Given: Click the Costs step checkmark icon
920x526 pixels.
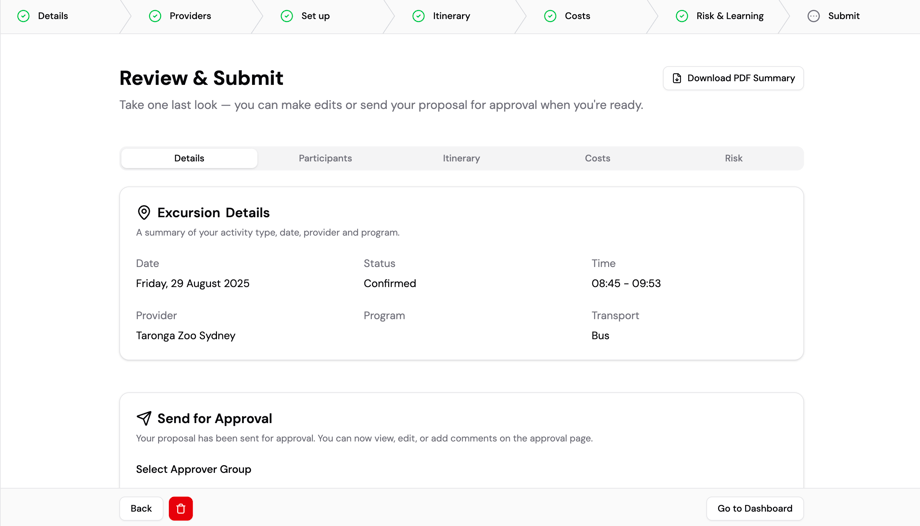Looking at the screenshot, I should click(550, 16).
